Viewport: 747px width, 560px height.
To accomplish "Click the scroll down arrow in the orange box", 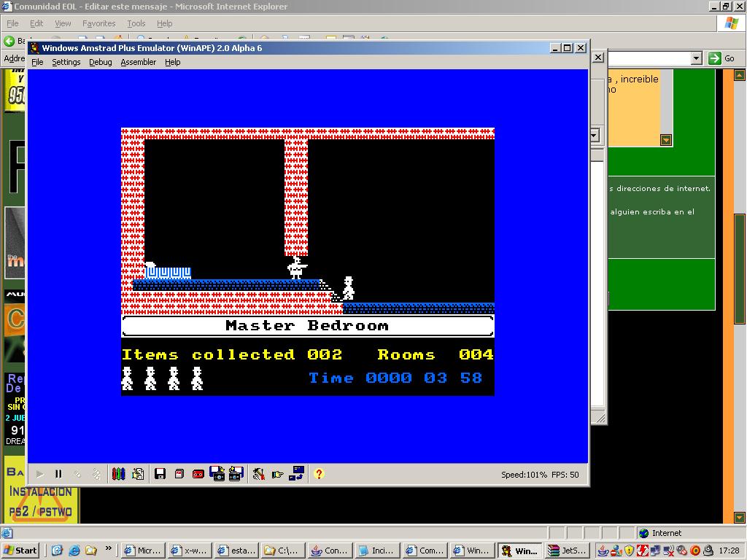I will coord(666,140).
